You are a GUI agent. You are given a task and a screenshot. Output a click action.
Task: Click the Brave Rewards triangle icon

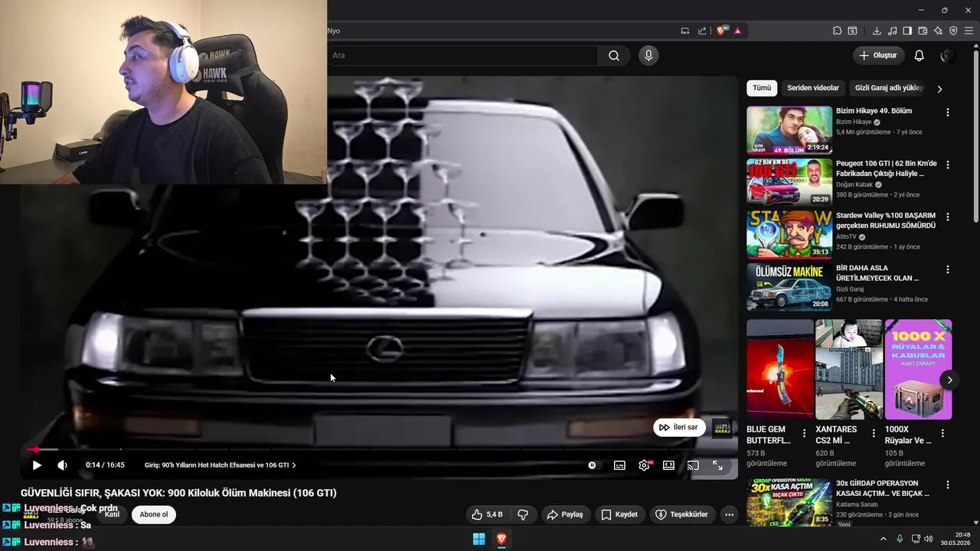738,31
